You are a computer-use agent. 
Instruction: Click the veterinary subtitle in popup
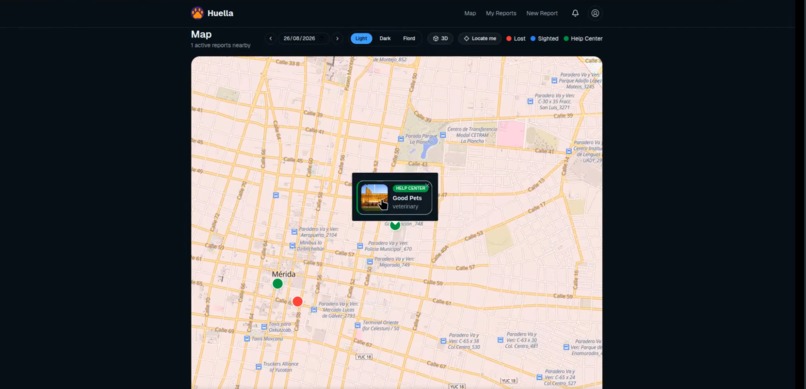click(406, 207)
